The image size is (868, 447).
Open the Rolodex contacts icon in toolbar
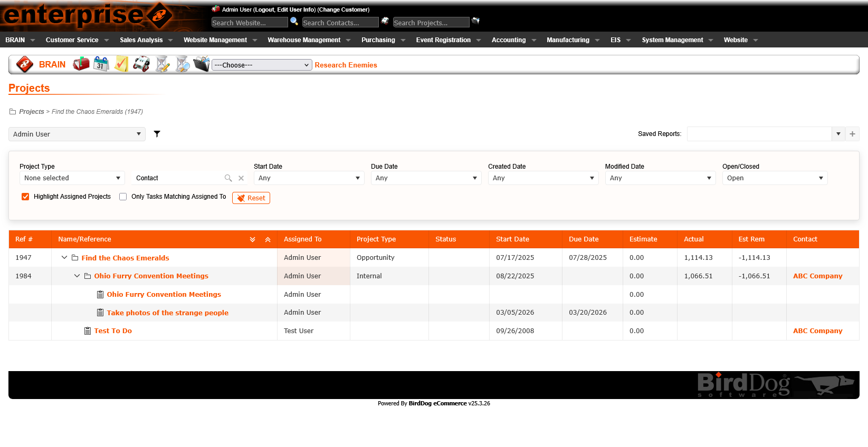click(x=141, y=64)
